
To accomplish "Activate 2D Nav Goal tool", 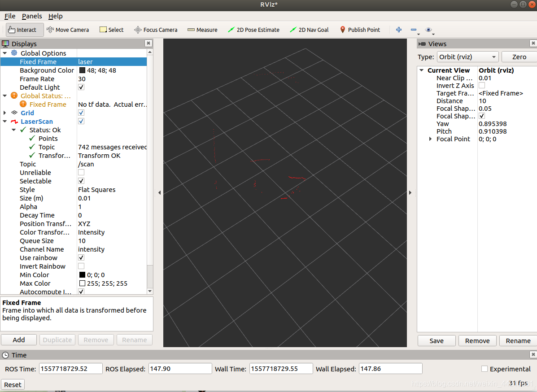I will coord(309,30).
